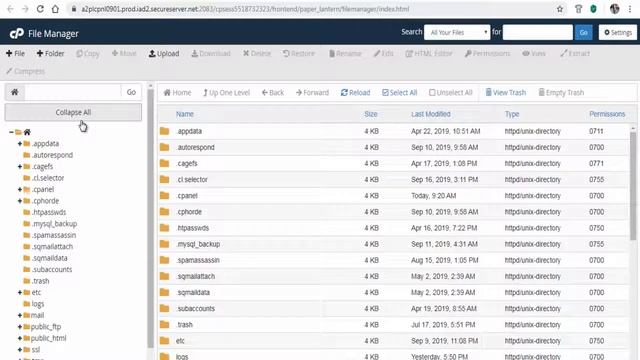Click the file list vertical scrollbar
The width and height of the screenshot is (640, 360).
[633, 186]
